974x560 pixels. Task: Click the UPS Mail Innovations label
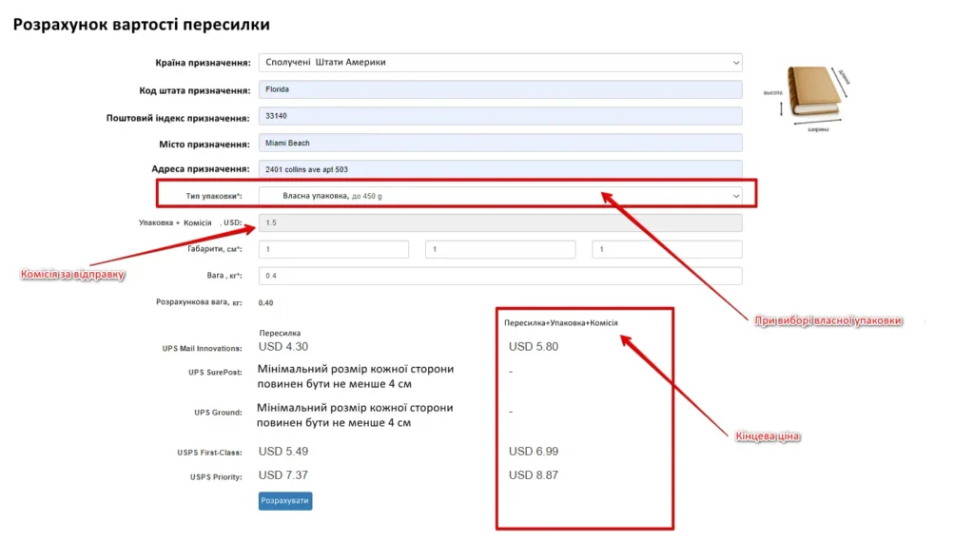tap(202, 349)
